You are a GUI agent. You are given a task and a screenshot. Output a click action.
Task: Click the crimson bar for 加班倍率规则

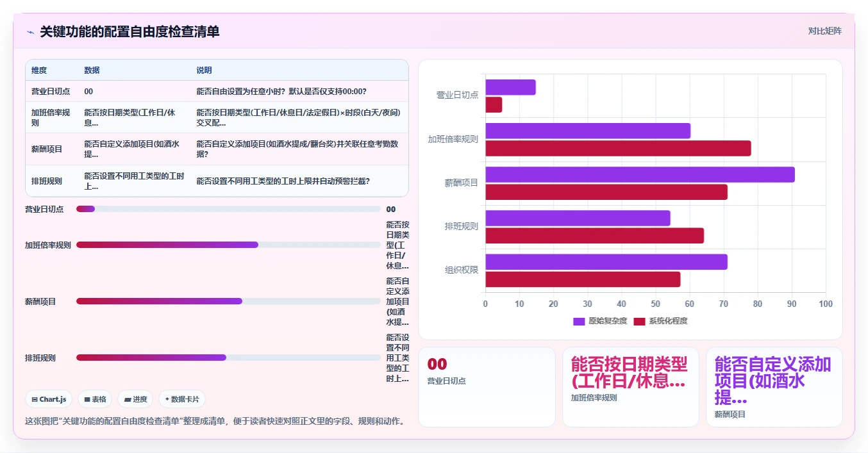coord(618,148)
